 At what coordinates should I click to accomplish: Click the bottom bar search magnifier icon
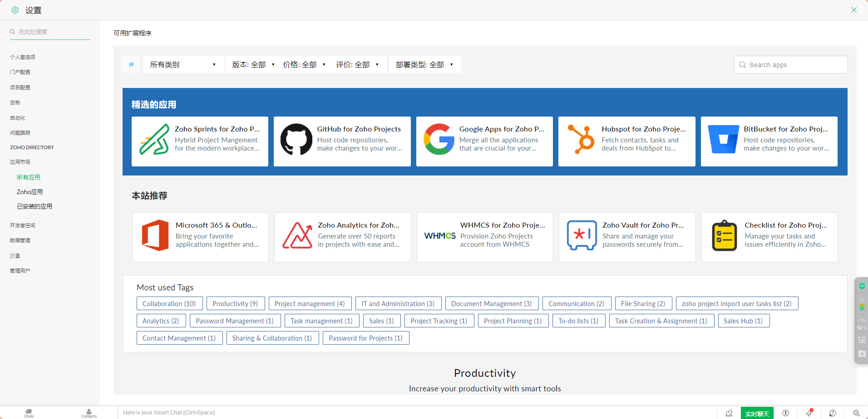pos(856,413)
